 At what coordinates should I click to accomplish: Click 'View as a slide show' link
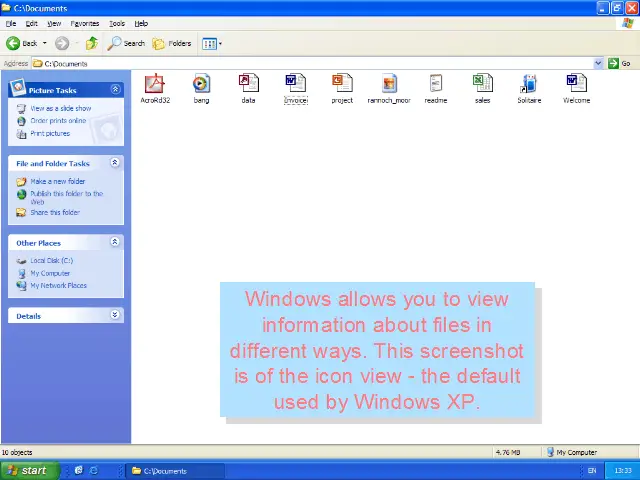click(x=60, y=108)
